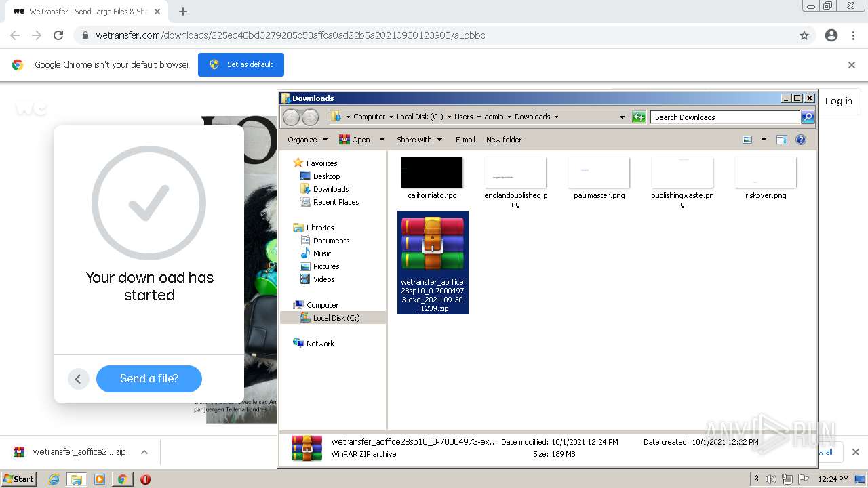
Task: Toggle the preview pane icon
Action: point(782,140)
